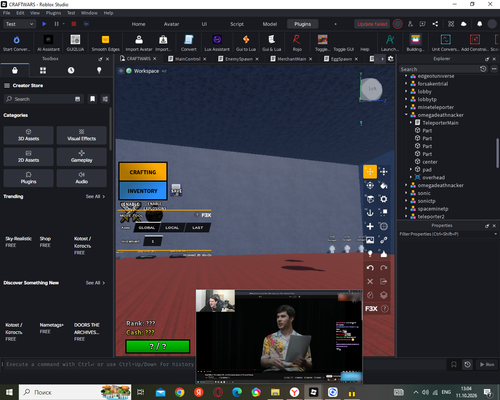Click the Update failed button
Image resolution: width=500 pixels, height=400 pixels.
[372, 24]
